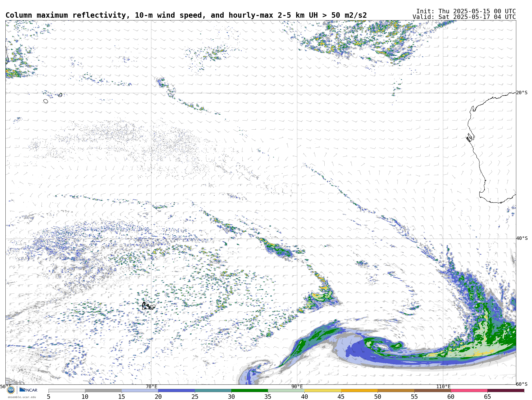This screenshot has width=532, height=400.
Task: Click the "40°S" latitude label
Action: point(522,238)
